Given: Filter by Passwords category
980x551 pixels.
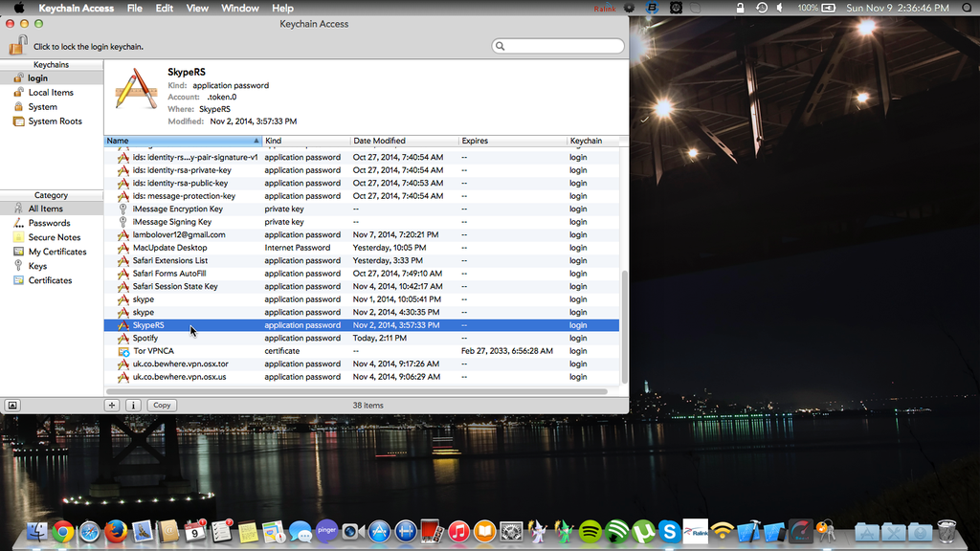Looking at the screenshot, I should click(52, 223).
